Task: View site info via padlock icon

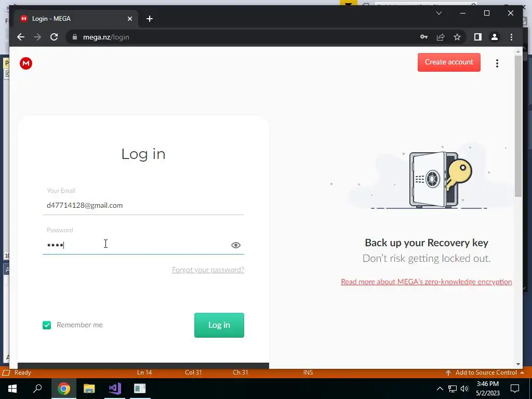Action: click(75, 37)
